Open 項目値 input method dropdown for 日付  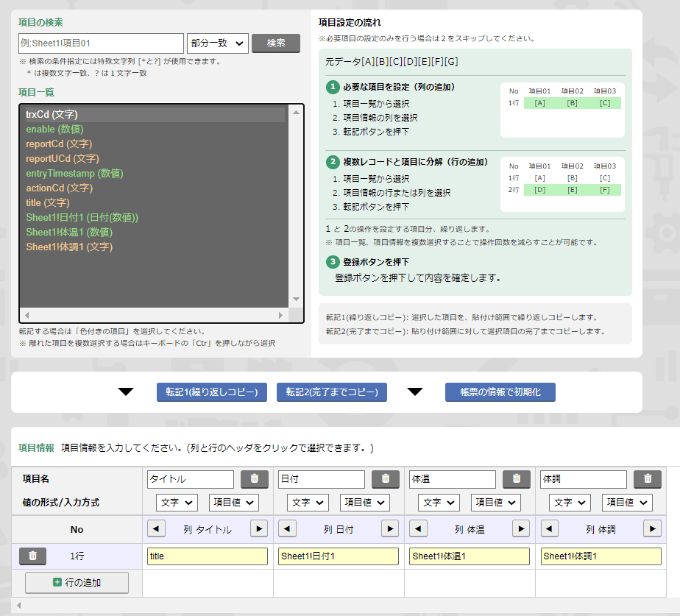coord(364,503)
